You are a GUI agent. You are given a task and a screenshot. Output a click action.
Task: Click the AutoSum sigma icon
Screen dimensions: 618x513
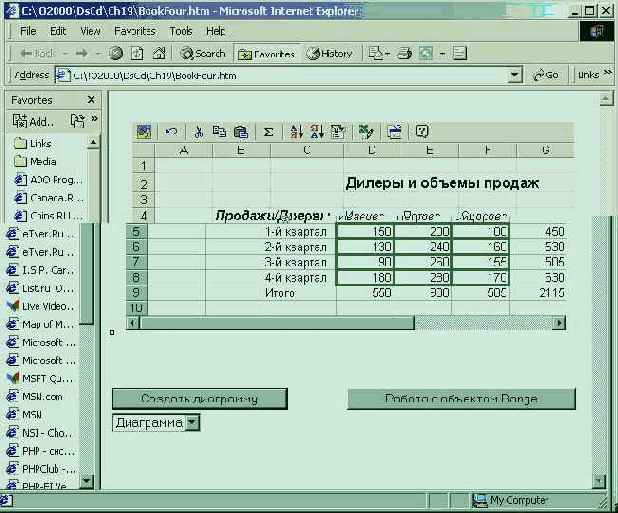(268, 131)
